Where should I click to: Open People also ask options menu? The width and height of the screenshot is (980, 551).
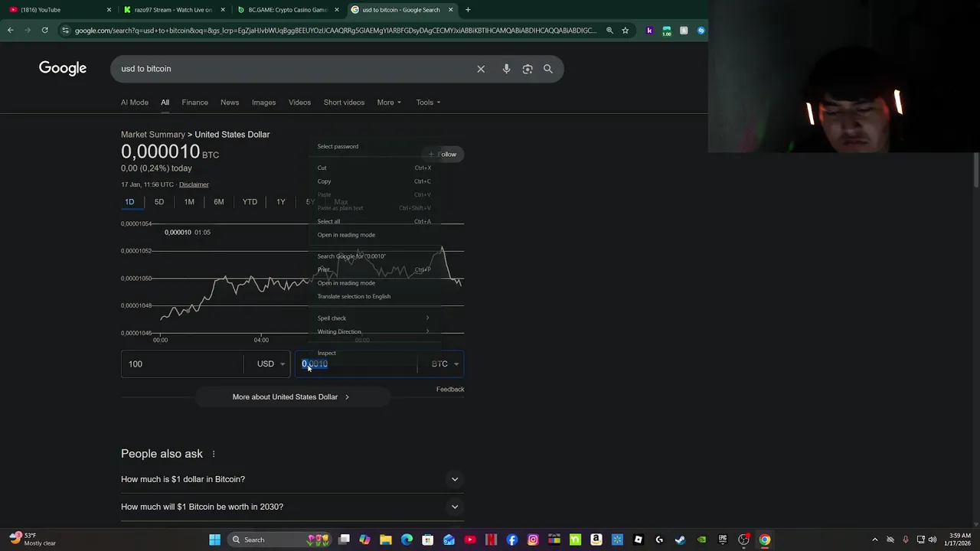coord(214,454)
